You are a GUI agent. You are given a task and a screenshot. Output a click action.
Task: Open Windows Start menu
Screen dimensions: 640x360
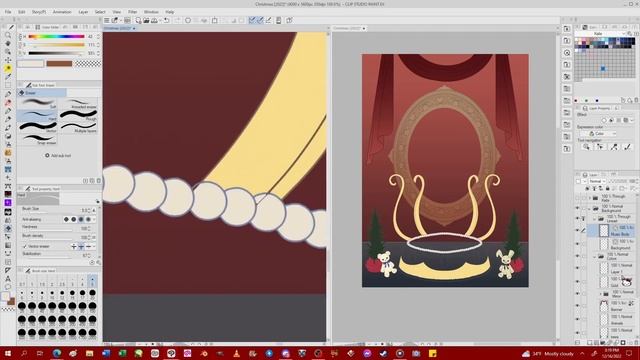click(x=8, y=353)
